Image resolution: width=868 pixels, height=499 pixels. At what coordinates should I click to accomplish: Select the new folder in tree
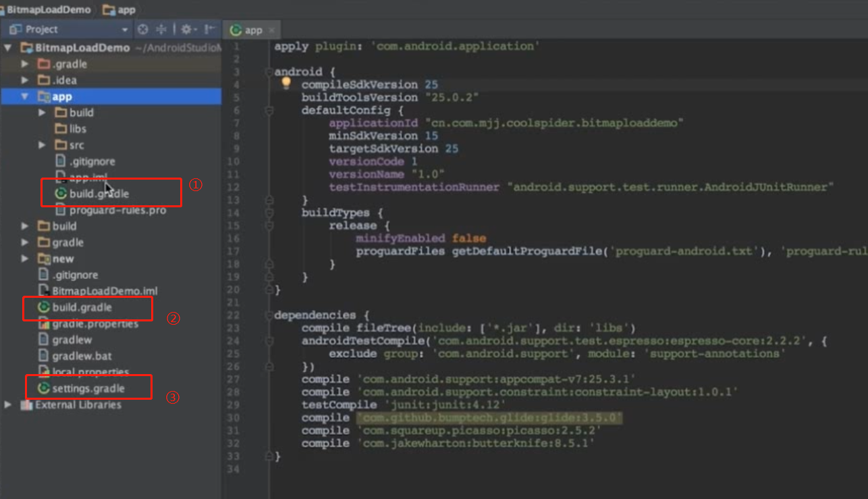pyautogui.click(x=63, y=259)
